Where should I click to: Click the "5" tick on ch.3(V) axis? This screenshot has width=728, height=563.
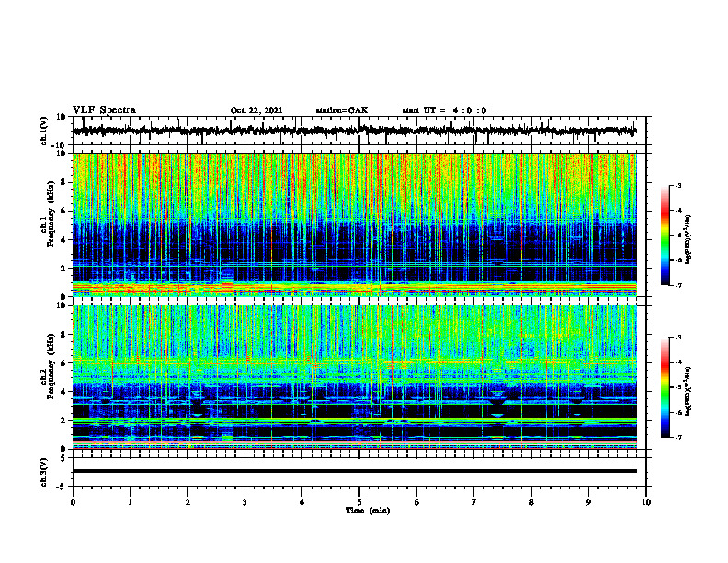64,458
